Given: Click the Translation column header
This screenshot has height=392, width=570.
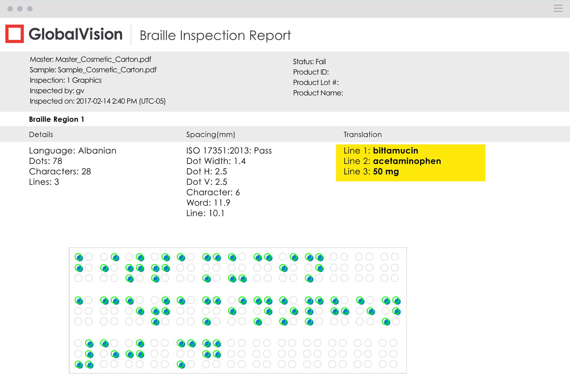Looking at the screenshot, I should [x=362, y=135].
